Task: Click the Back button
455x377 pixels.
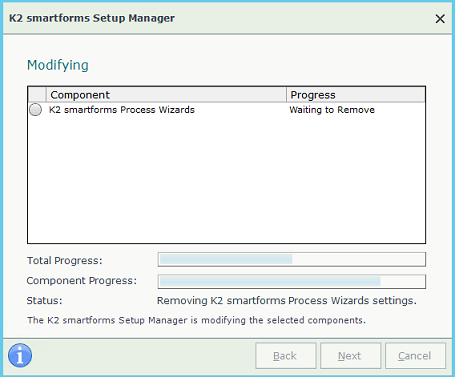Action: point(286,356)
